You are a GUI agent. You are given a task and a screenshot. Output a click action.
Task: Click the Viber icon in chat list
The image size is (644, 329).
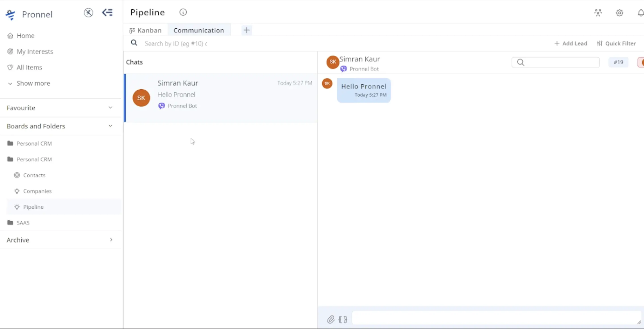coord(161,106)
